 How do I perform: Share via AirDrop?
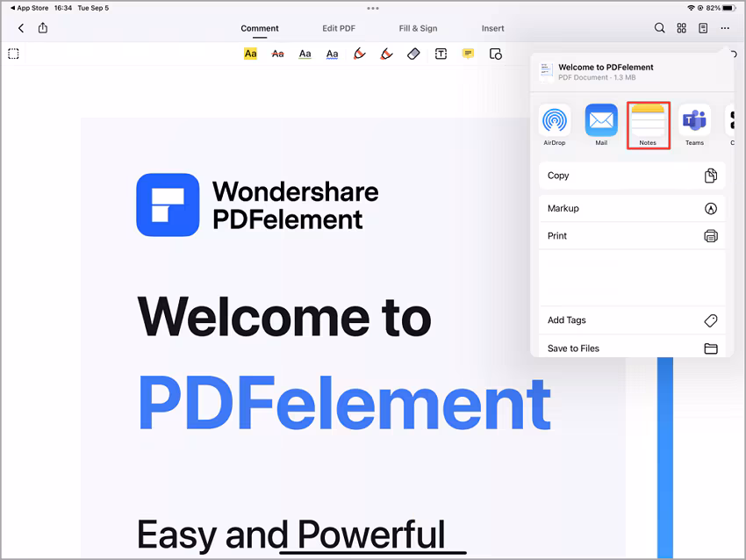555,125
